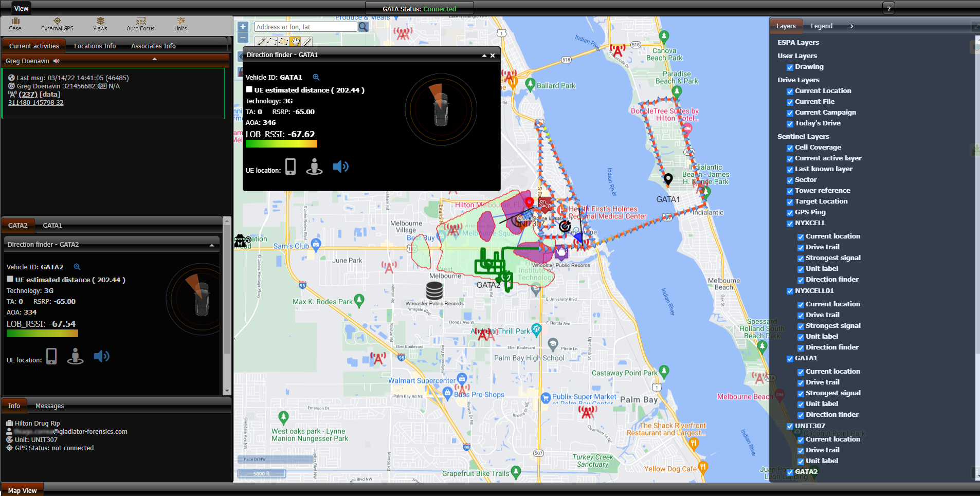Select the ruler measure tool on map
This screenshot has height=496, width=980.
[x=307, y=42]
